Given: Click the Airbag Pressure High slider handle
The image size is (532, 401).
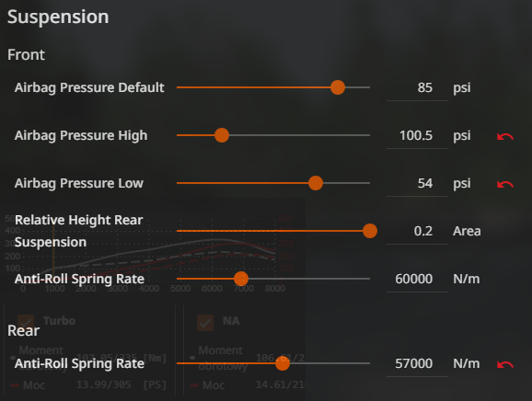Looking at the screenshot, I should (222, 135).
